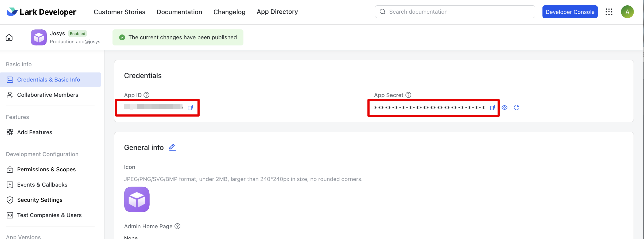Click the Developer Console button

570,12
